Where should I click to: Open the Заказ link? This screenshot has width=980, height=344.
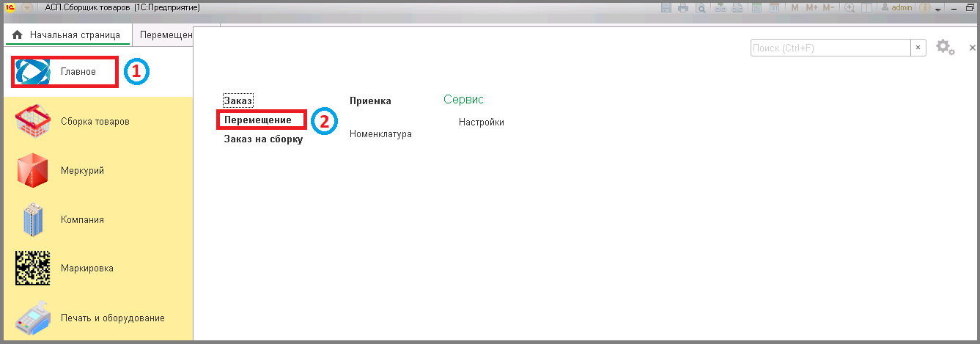tap(238, 100)
